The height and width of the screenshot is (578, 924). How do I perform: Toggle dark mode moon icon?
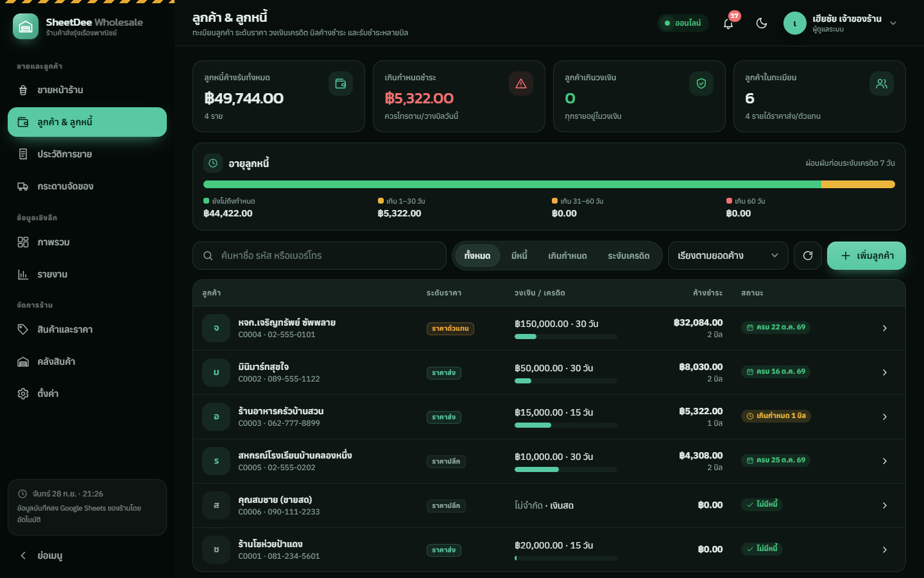762,23
